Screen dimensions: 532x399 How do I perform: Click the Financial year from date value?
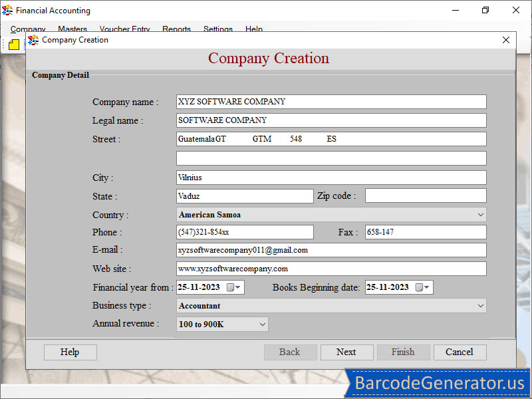point(199,287)
